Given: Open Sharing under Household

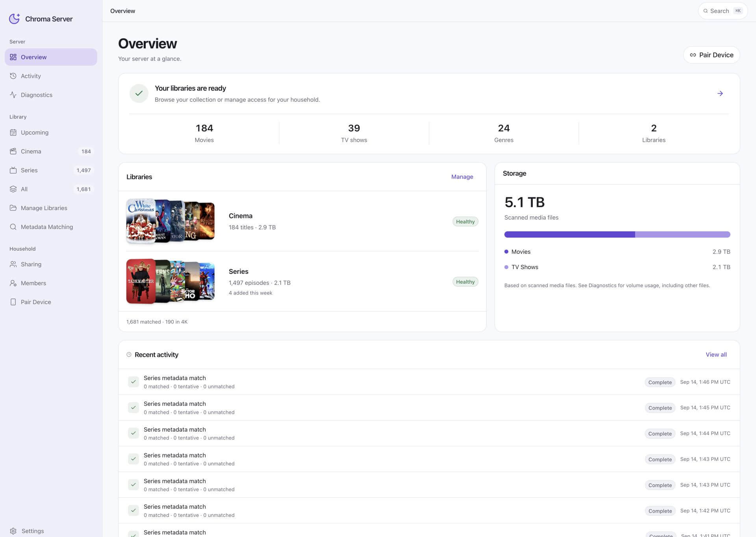Looking at the screenshot, I should pos(51,264).
